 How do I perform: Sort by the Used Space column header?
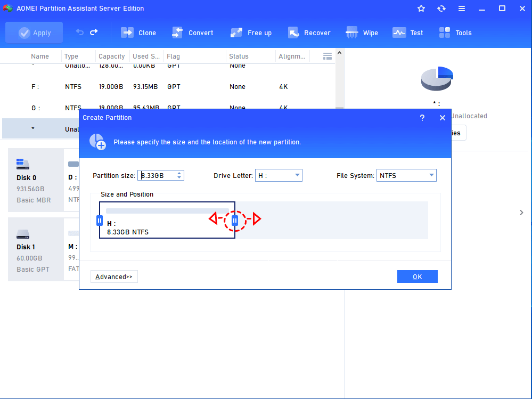coord(146,56)
